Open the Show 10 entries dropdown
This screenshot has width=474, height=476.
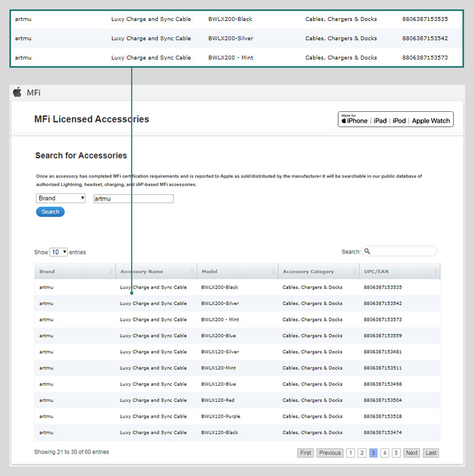58,252
